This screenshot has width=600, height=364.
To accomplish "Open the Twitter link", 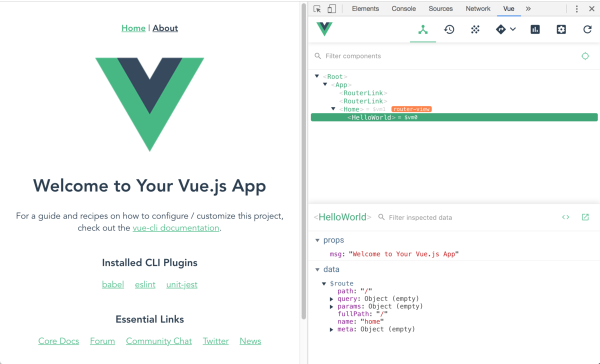I will (x=216, y=341).
